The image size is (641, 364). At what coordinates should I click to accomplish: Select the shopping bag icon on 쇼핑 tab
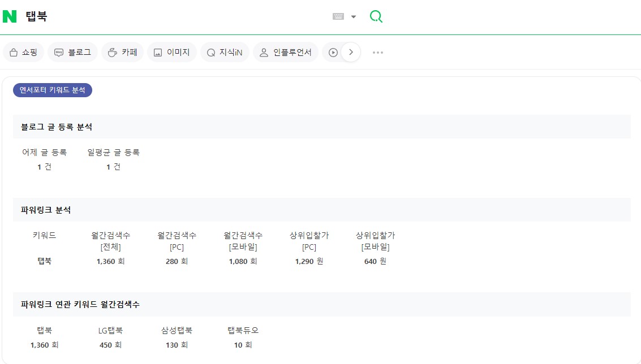[13, 51]
